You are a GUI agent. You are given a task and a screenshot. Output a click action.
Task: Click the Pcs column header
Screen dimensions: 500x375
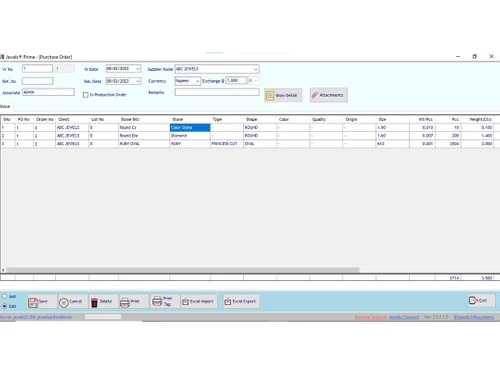click(x=448, y=119)
